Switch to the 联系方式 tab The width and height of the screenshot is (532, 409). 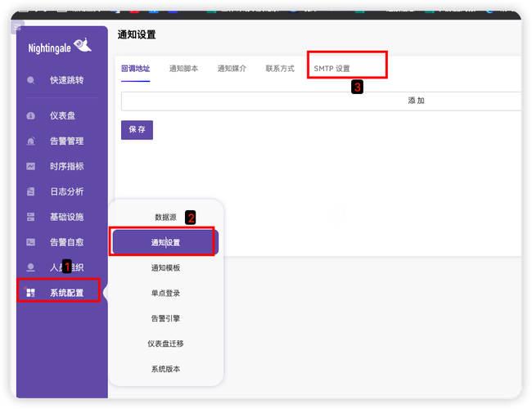(280, 69)
